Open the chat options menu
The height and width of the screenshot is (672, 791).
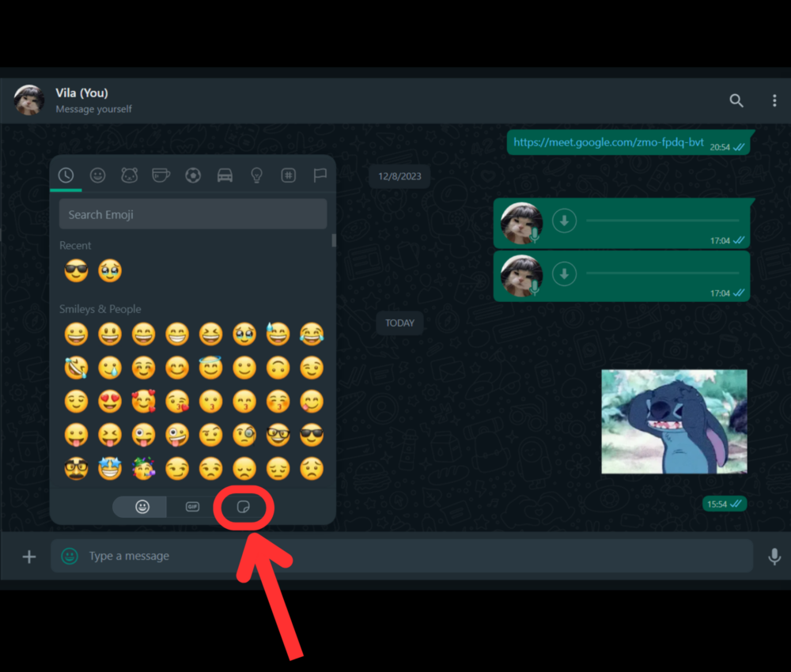(774, 100)
